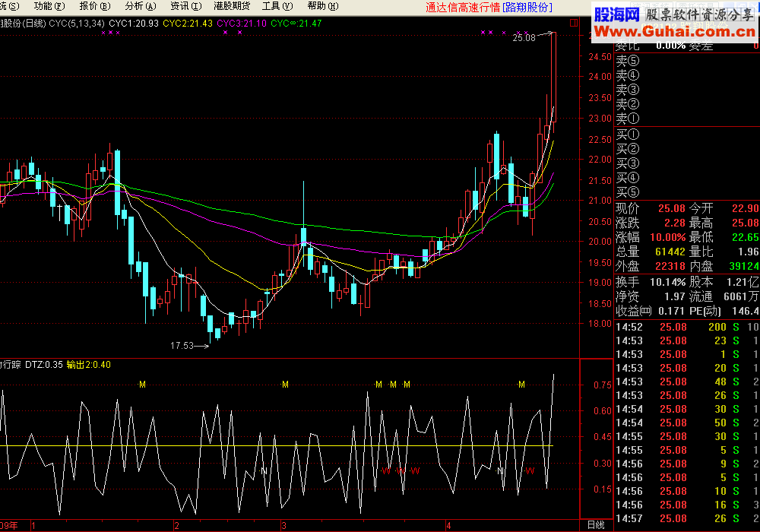Click the 0.75 scale label on the indicator axis
Viewport: 760px width, 532px height.
click(603, 385)
